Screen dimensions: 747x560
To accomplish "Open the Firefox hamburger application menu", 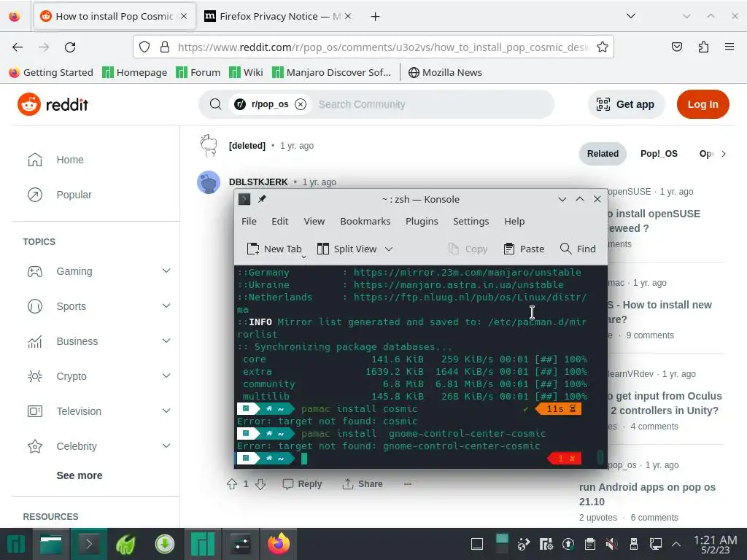I will pyautogui.click(x=729, y=47).
